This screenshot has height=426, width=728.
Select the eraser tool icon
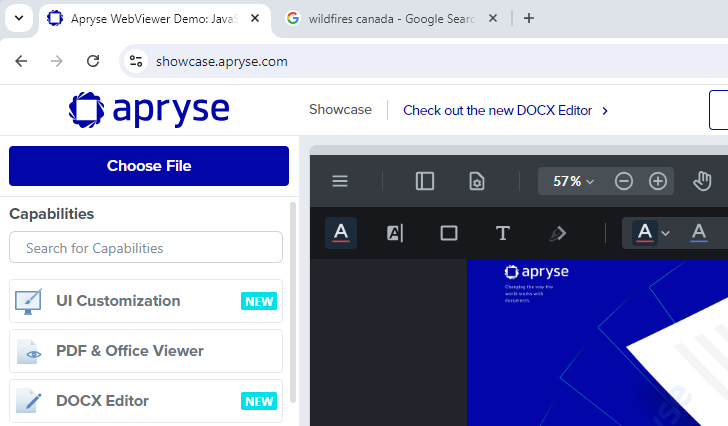[557, 233]
